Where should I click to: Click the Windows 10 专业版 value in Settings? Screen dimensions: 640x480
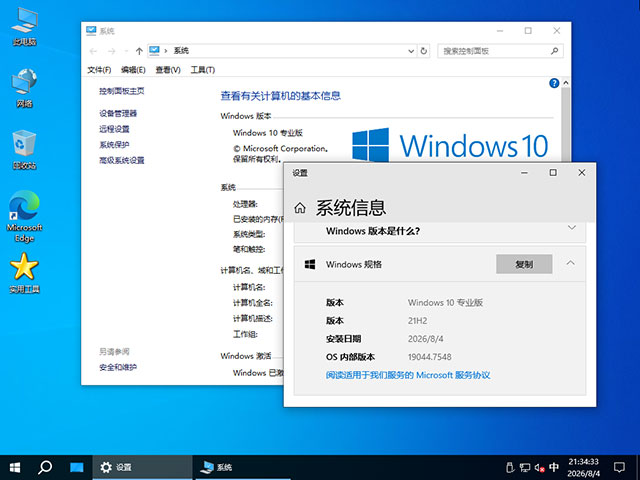click(445, 302)
